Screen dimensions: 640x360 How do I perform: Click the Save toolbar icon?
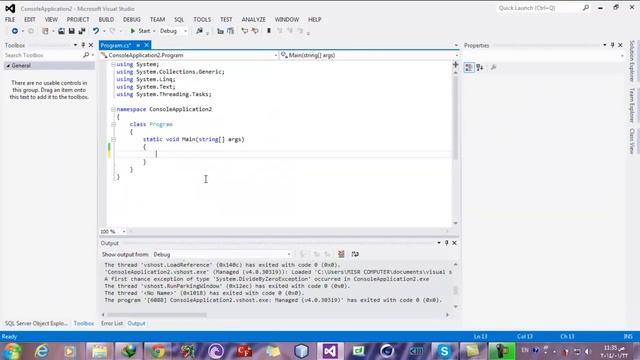point(71,31)
